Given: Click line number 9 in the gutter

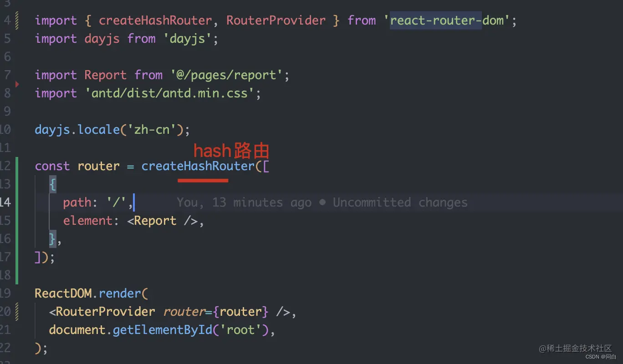Looking at the screenshot, I should pyautogui.click(x=7, y=111).
